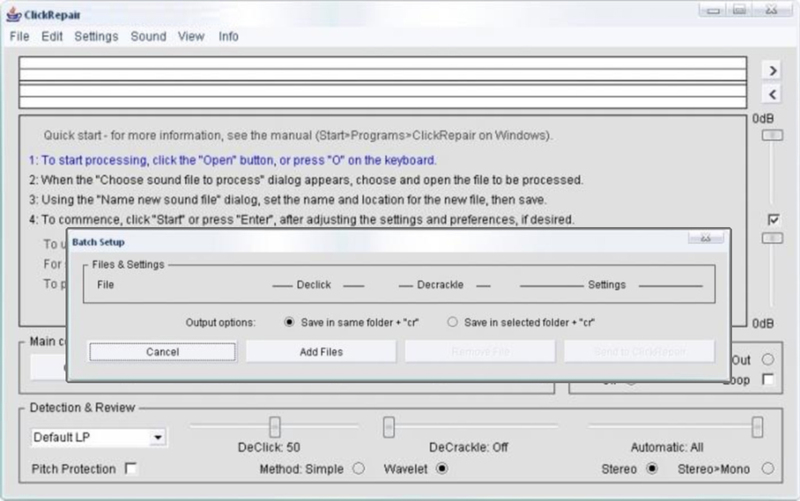800x501 pixels.
Task: Click the DeClick slider handle
Action: [274, 427]
